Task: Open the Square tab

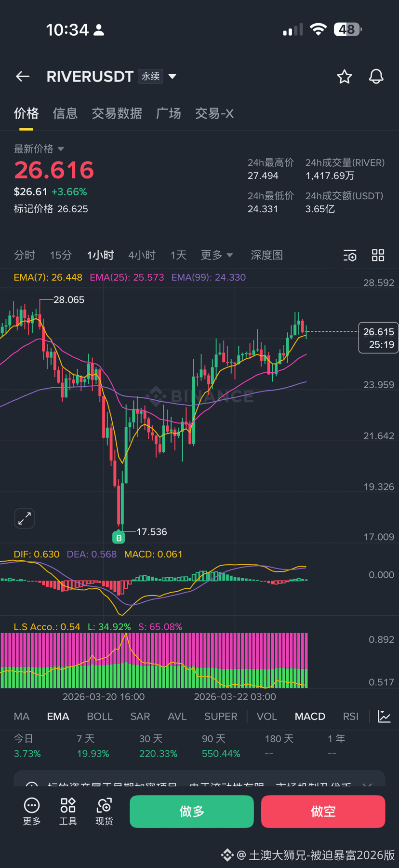Action: pos(169,113)
